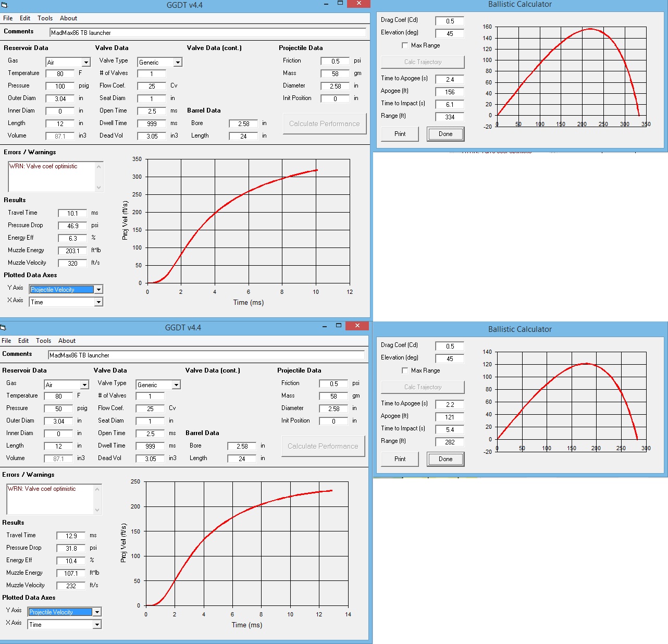Open Edit menu in the window with 50 psig

[x=23, y=341]
